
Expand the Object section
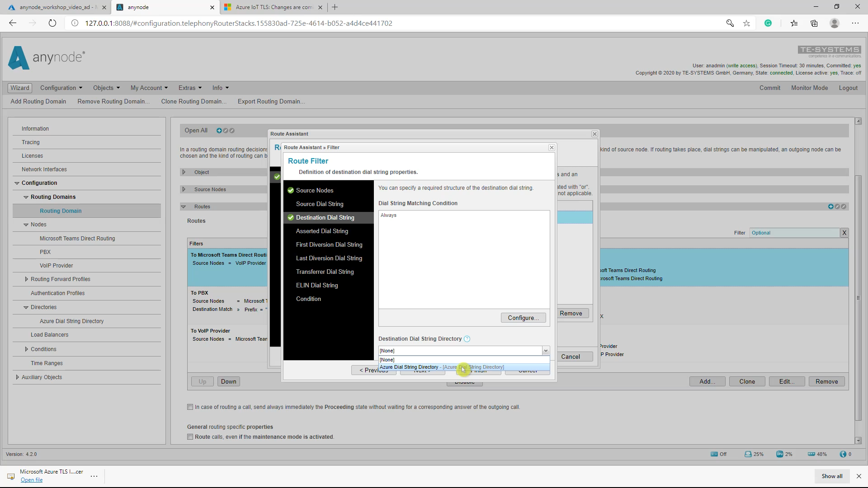tap(184, 172)
